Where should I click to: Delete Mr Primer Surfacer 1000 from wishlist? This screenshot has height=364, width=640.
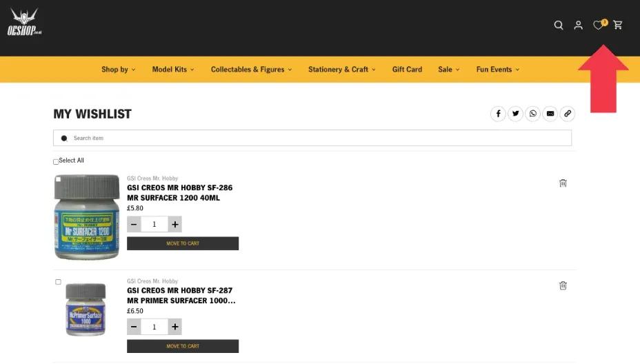pos(563,285)
